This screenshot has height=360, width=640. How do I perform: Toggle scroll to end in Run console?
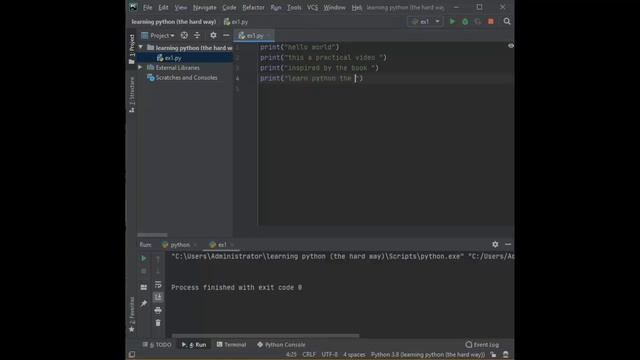pyautogui.click(x=158, y=297)
